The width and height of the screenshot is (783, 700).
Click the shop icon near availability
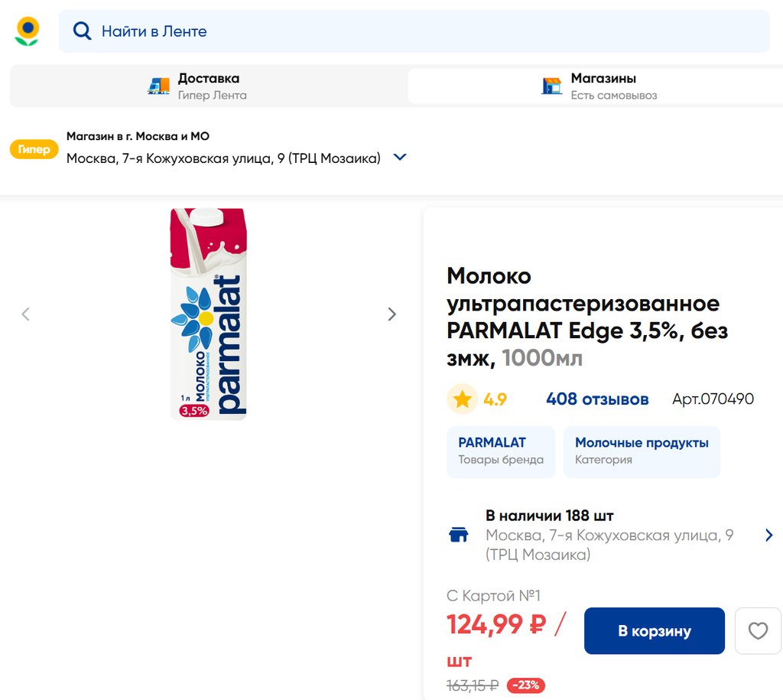458,535
